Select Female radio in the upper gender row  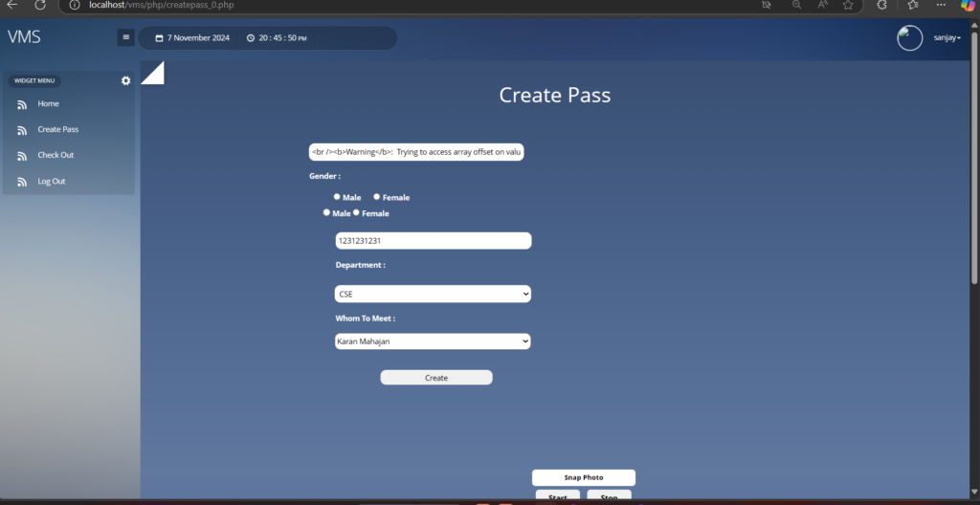377,196
